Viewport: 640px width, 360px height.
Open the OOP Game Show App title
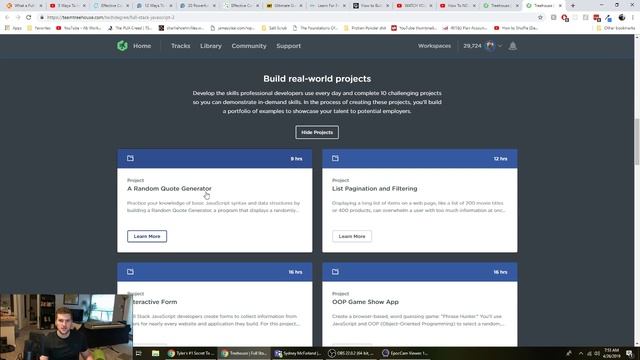(x=365, y=302)
